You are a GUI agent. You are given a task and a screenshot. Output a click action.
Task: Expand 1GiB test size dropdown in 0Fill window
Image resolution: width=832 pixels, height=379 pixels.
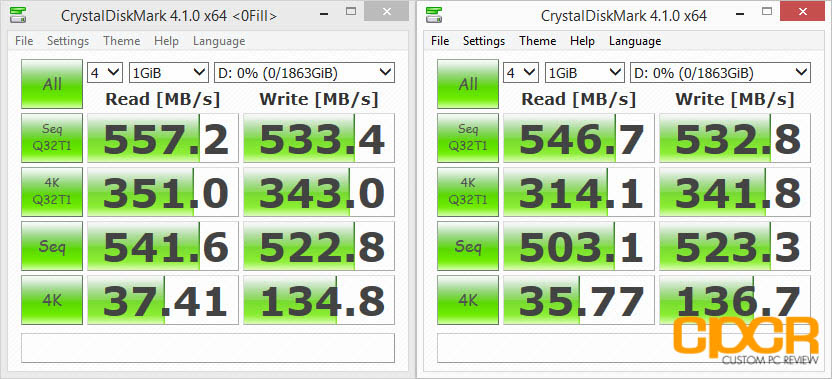(169, 73)
